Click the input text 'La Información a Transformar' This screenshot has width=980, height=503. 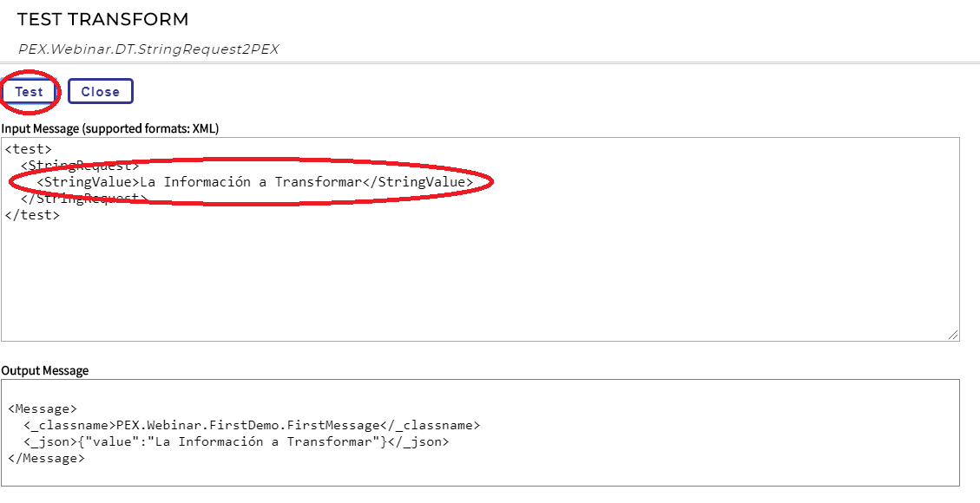click(x=250, y=182)
